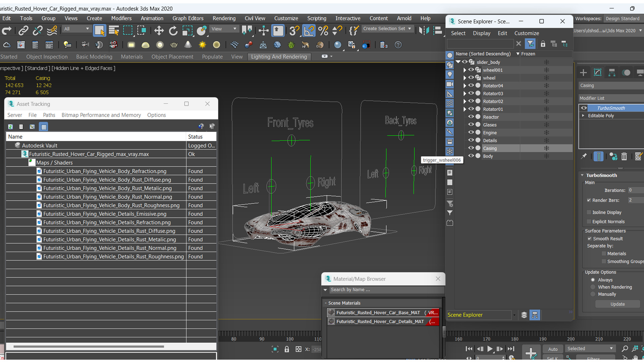The width and height of the screenshot is (644, 362).
Task: Enable Smooth Result checkbox in TurboSmooth
Action: (589, 239)
